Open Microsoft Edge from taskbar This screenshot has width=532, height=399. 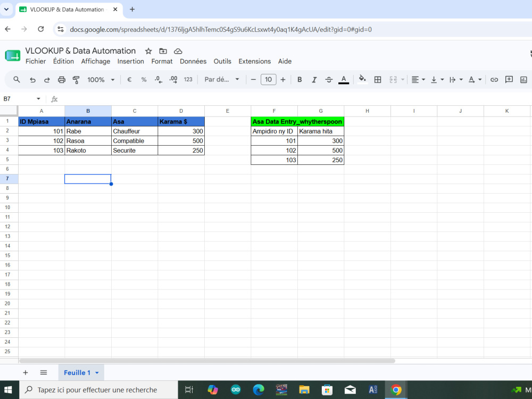[259, 390]
